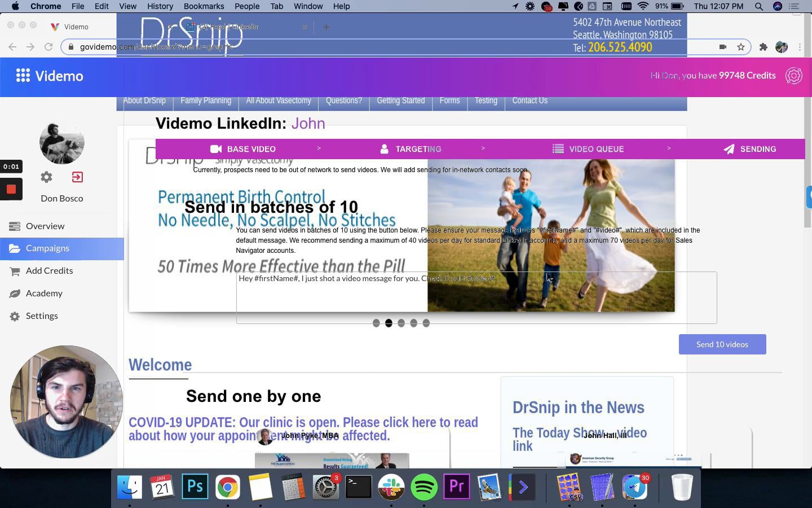Open the Getting Started nav item
812x508 pixels.
point(401,100)
